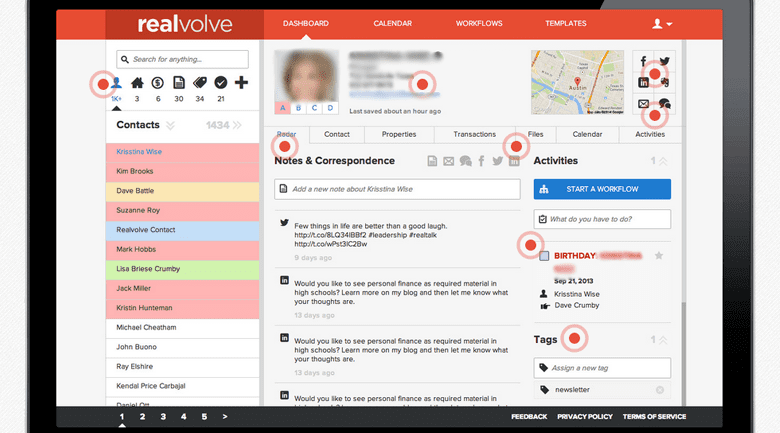Click the contact profile photo

(306, 76)
